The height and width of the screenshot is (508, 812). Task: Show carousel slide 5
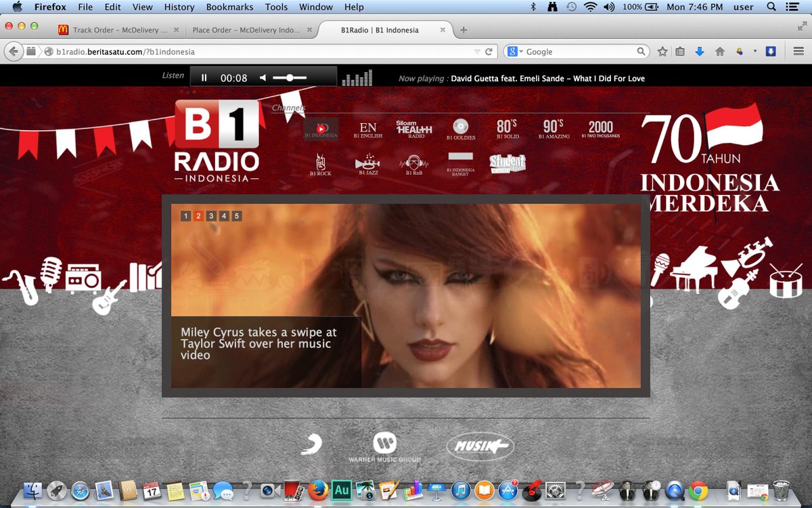(x=236, y=216)
